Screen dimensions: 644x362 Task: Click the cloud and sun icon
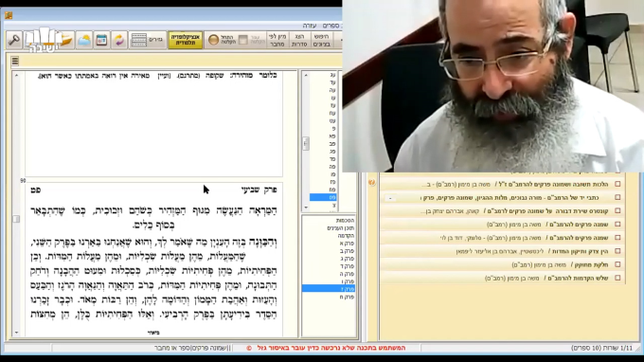tap(84, 40)
